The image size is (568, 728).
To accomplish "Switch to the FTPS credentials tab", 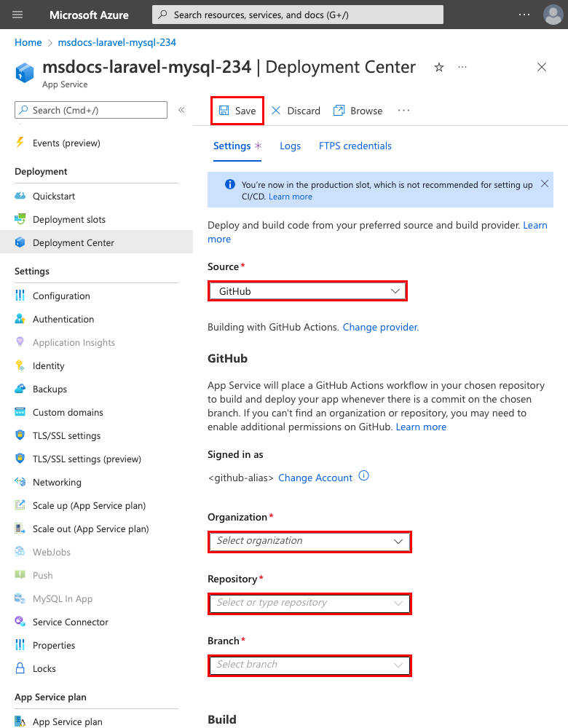I will pos(355,146).
